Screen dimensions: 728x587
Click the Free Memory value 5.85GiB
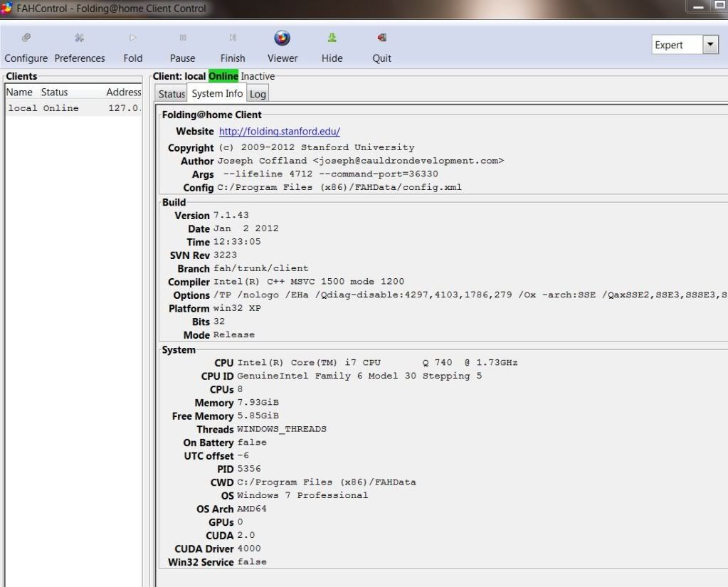[x=258, y=416]
